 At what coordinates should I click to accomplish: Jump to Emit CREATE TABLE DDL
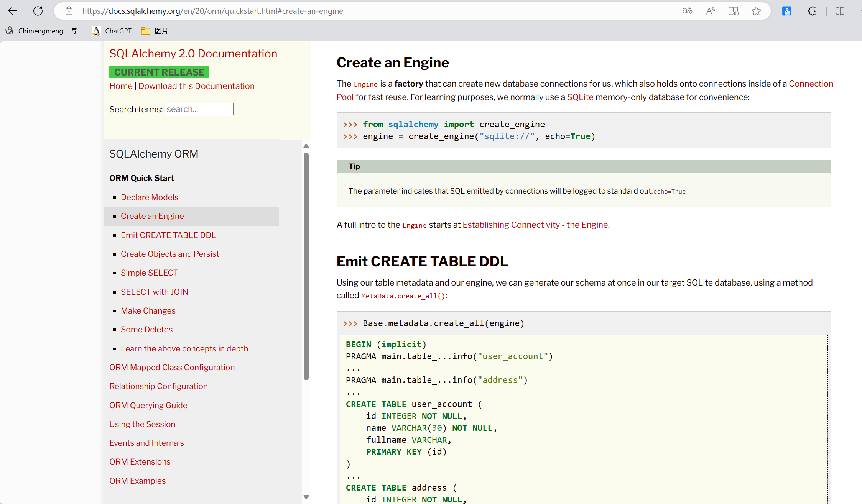pyautogui.click(x=168, y=235)
